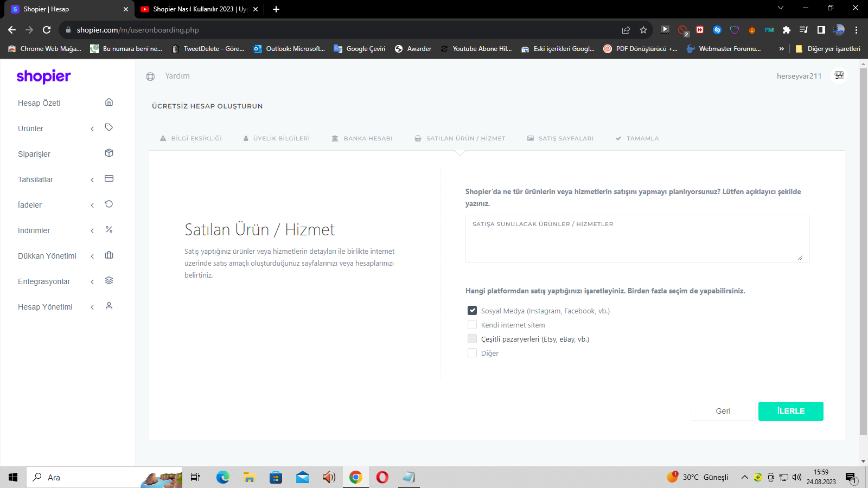Show more bookmarks with the overflow chevron
This screenshot has height=488, width=868.
[782, 49]
